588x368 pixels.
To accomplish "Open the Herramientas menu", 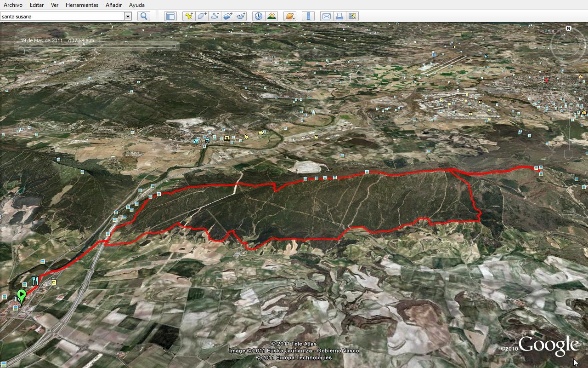I will pos(82,5).
